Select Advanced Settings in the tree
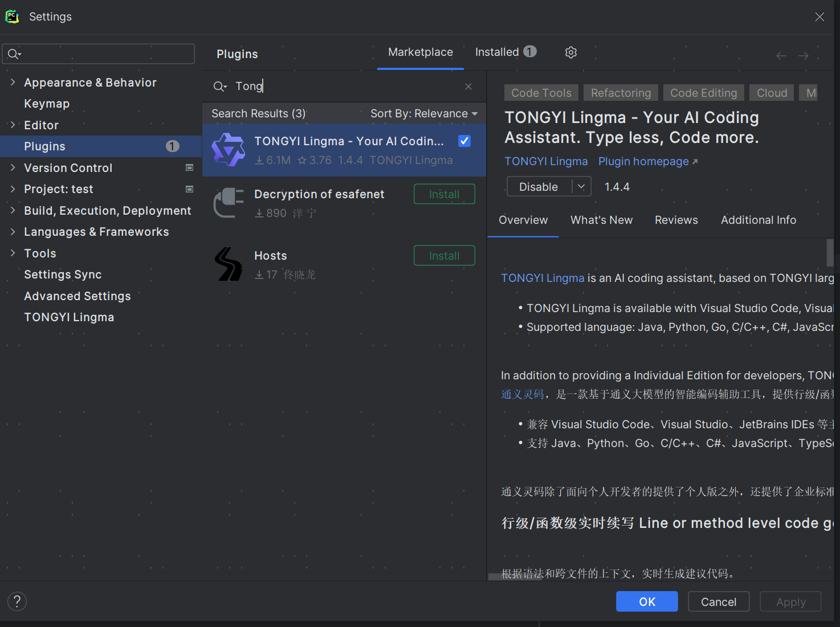The width and height of the screenshot is (840, 627). point(78,296)
